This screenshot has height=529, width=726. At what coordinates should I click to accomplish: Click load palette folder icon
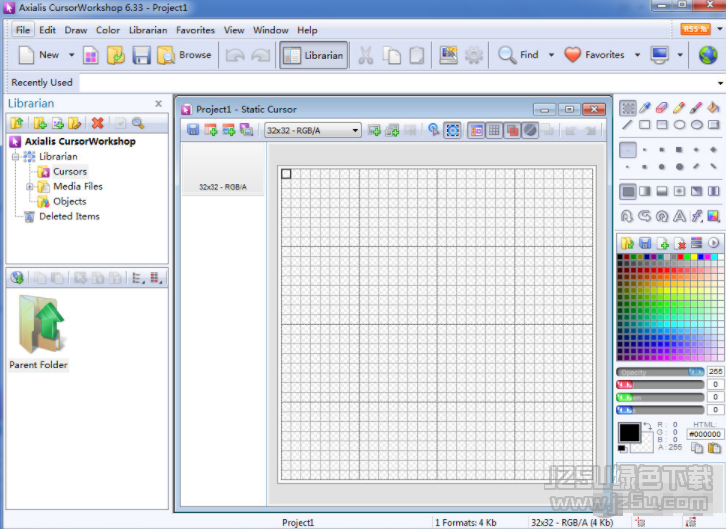(x=627, y=243)
